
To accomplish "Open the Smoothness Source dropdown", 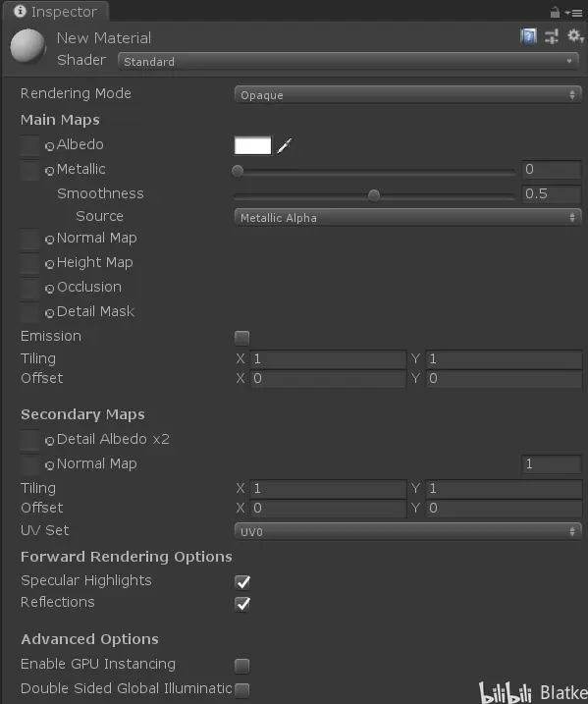I will 408,218.
